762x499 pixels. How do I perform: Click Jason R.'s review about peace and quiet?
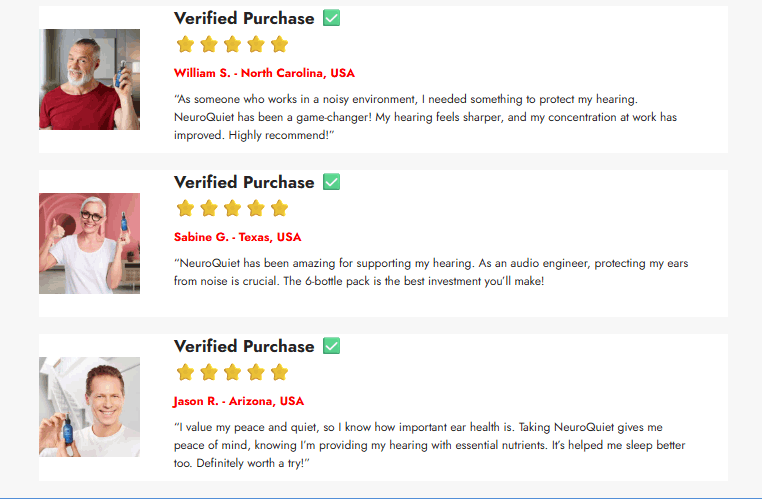(430, 445)
